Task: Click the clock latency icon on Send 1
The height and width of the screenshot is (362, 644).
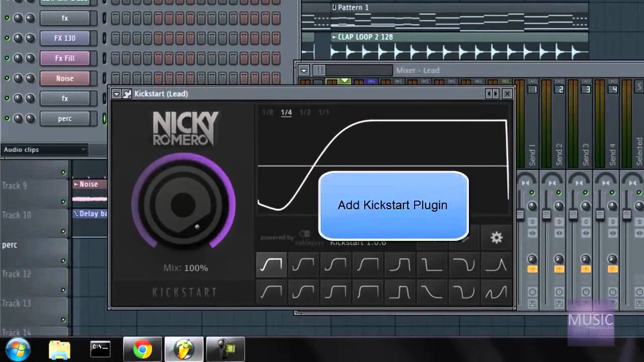Action: pyautogui.click(x=532, y=292)
